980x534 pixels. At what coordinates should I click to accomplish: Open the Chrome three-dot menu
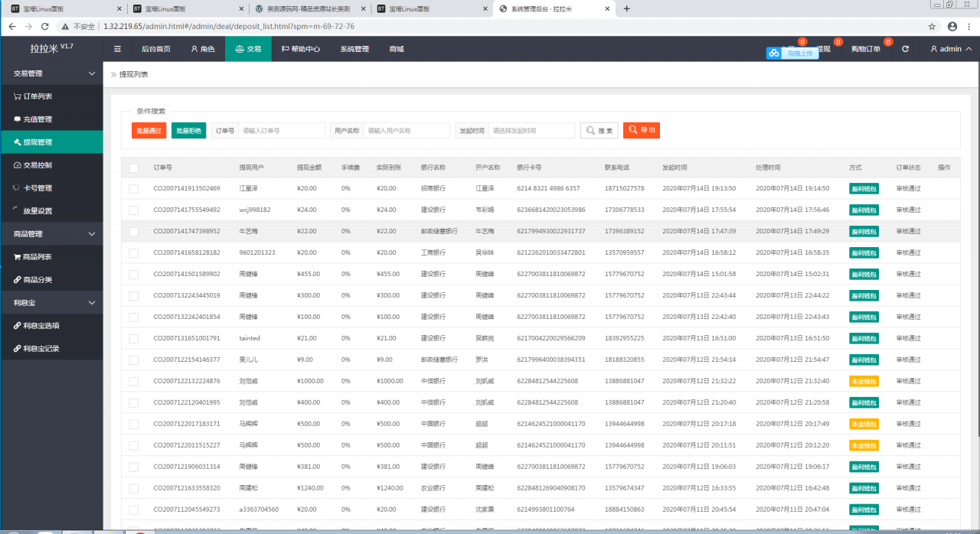(970, 26)
